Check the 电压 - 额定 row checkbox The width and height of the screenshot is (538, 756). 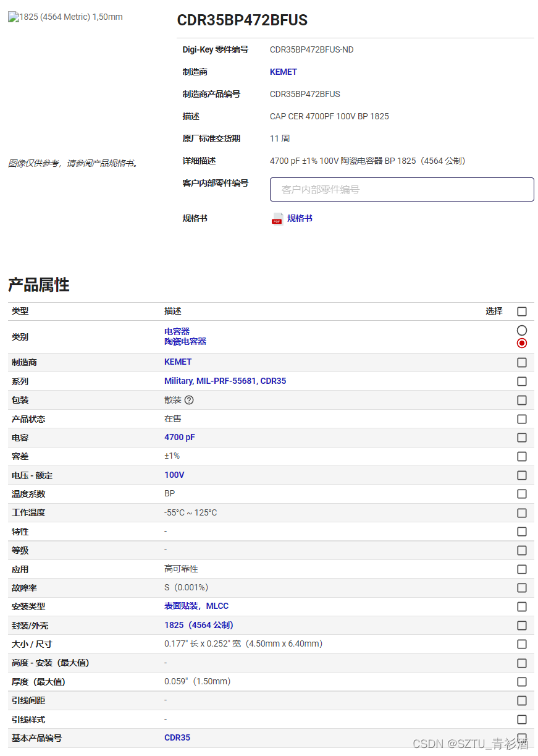522,475
